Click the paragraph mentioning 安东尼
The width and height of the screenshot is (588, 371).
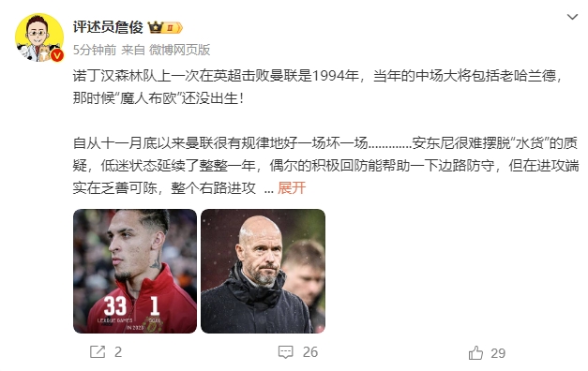point(325,165)
